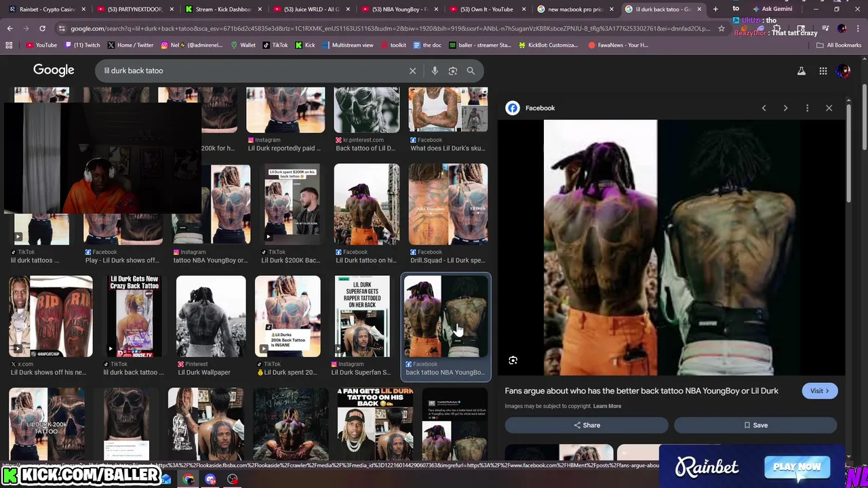Open 'Back tattoo of Lil D...' Pinterest result
The image size is (868, 488).
[367, 120]
